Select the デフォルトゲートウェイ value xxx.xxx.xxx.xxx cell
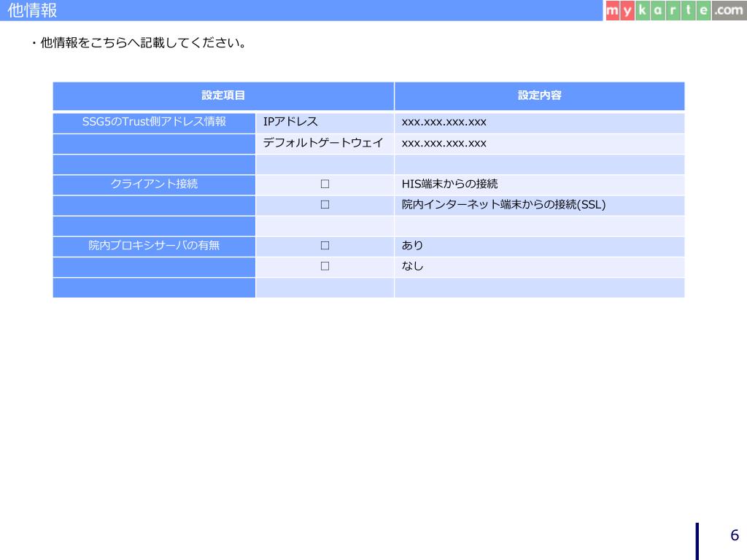Screen dimensions: 747x560 [x=539, y=144]
